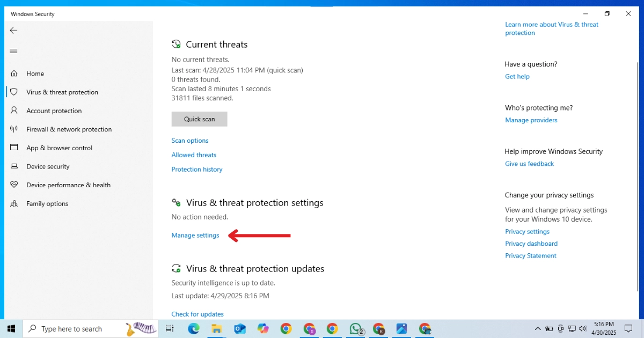Open App & browser control section
This screenshot has height=338, width=644.
(x=59, y=148)
